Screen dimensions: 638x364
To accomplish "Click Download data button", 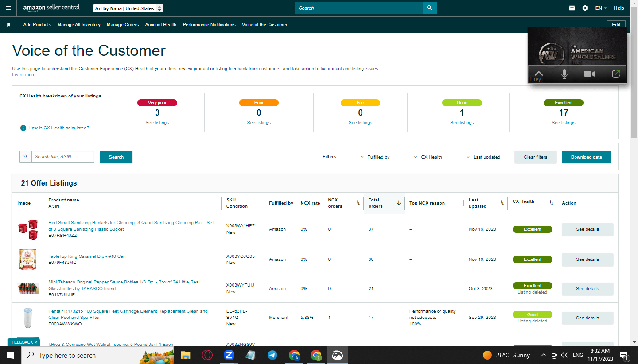I will point(587,157).
